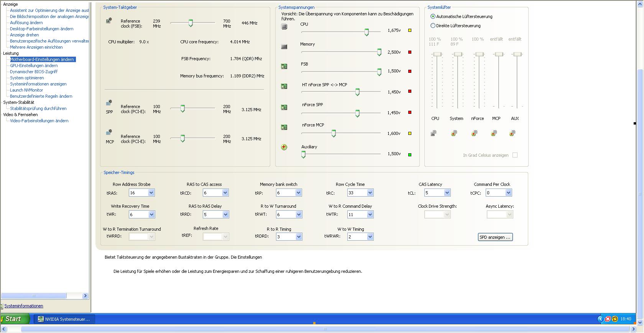Image resolution: width=644 pixels, height=333 pixels.
Task: Open Systeminformationen link at bottom left
Action: tap(24, 306)
